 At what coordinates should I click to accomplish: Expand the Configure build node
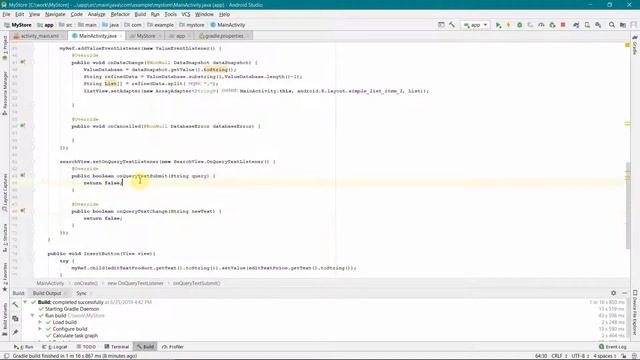[40, 329]
